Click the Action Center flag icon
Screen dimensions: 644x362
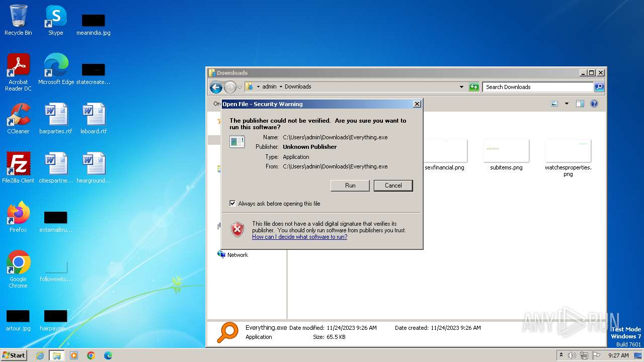click(597, 355)
